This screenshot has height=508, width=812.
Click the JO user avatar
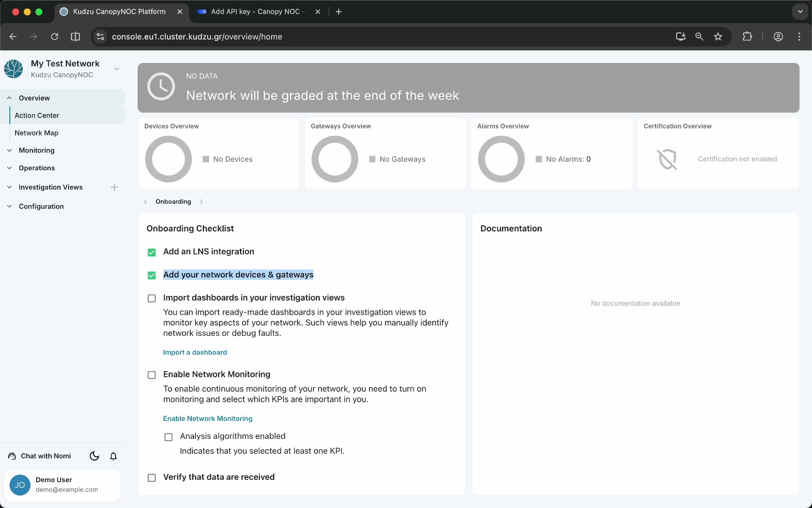[20, 484]
